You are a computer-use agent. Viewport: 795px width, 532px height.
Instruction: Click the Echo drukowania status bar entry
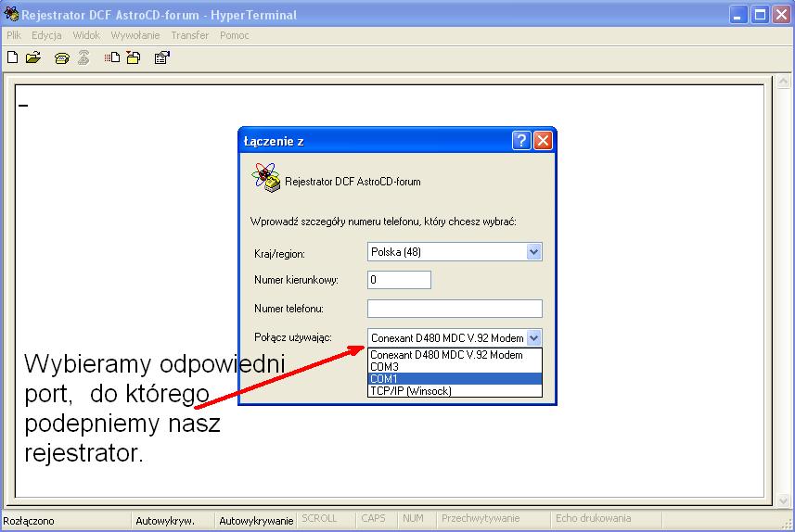tap(593, 518)
